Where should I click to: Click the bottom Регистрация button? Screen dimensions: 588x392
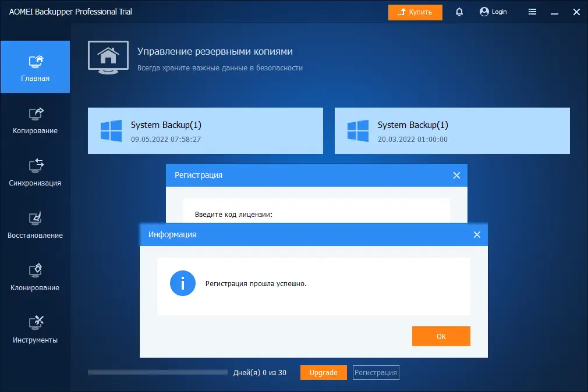(376, 372)
